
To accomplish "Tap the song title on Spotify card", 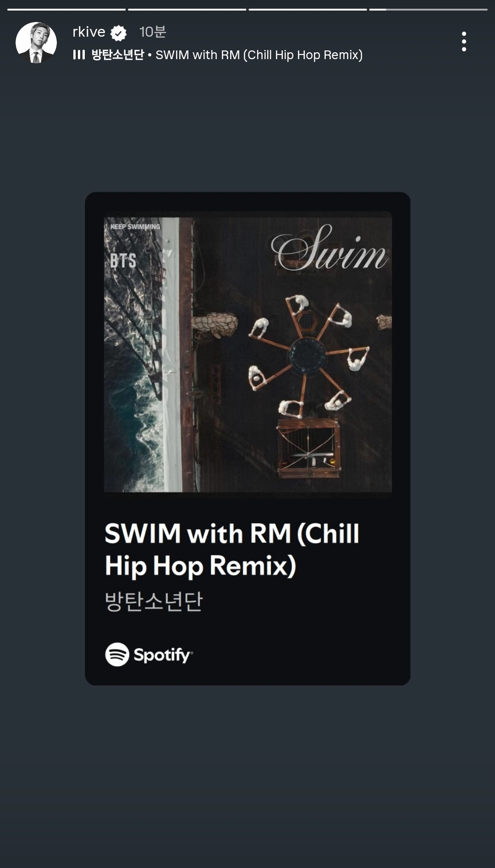I will [232, 550].
